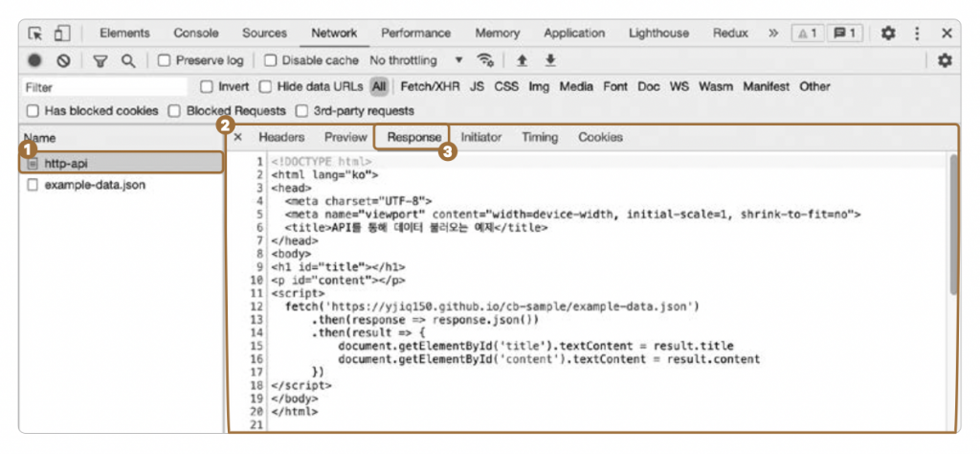The image size is (980, 454).
Task: Open the Redux tab
Action: click(730, 34)
